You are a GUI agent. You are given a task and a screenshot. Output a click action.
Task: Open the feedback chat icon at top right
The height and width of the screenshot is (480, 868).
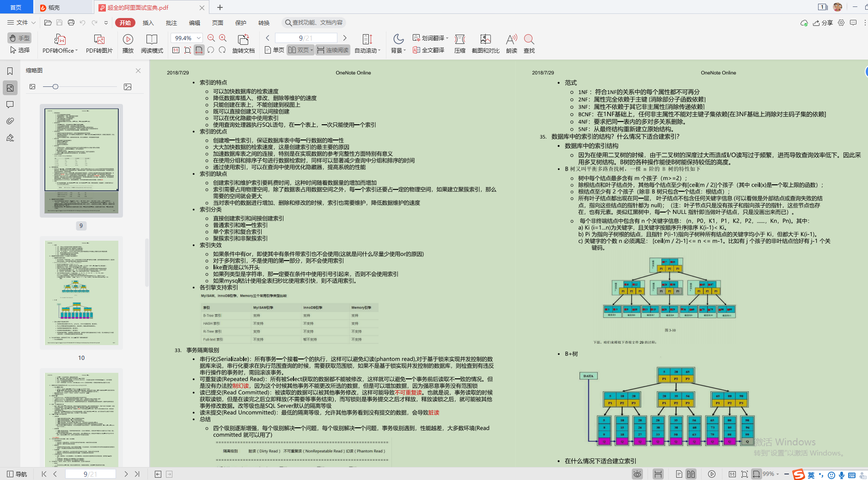pos(853,23)
